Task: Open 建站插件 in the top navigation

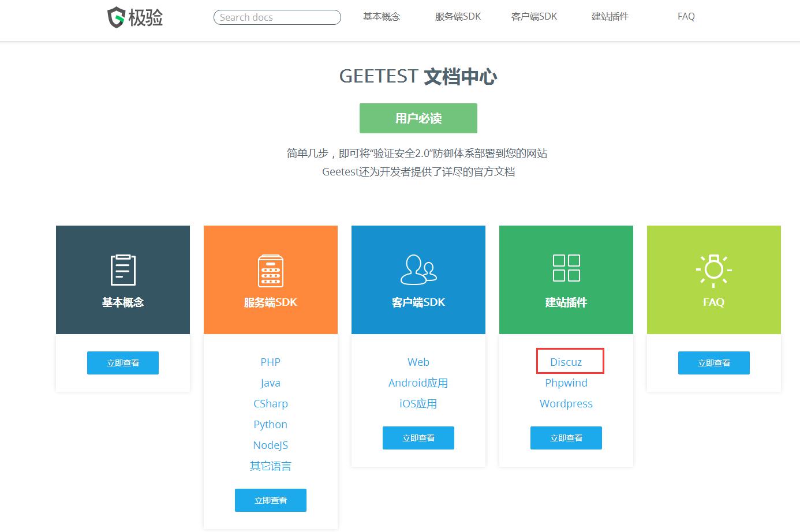Action: 610,17
